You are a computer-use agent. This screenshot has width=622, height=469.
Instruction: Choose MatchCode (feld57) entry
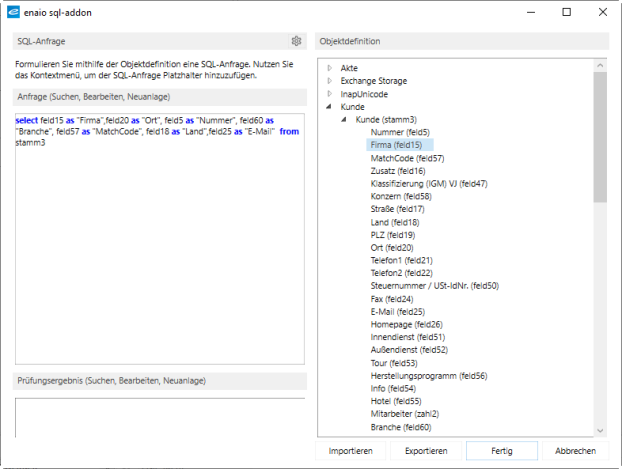407,158
